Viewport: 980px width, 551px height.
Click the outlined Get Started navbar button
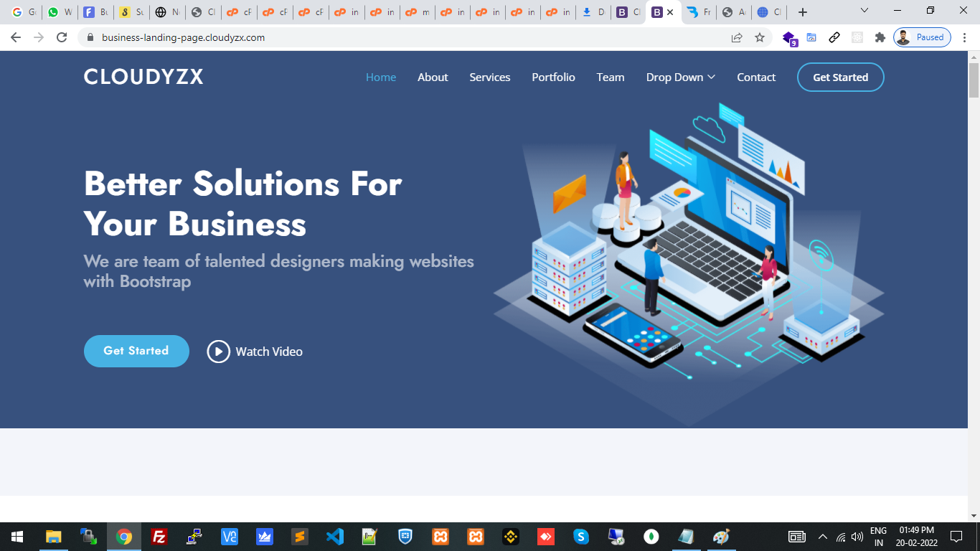(x=841, y=77)
